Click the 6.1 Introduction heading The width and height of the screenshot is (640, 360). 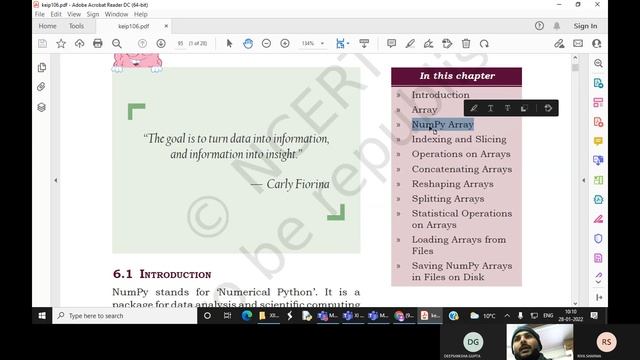point(162,274)
